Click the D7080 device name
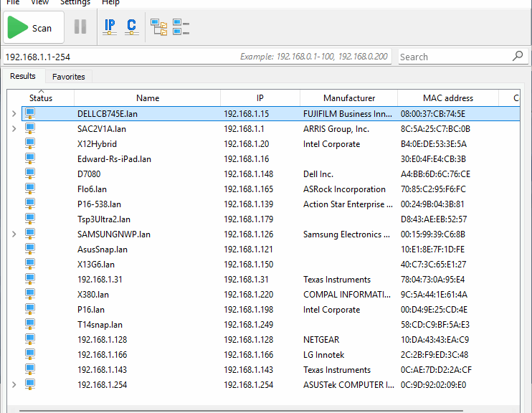Viewport: 532px width, 413px height. (89, 174)
